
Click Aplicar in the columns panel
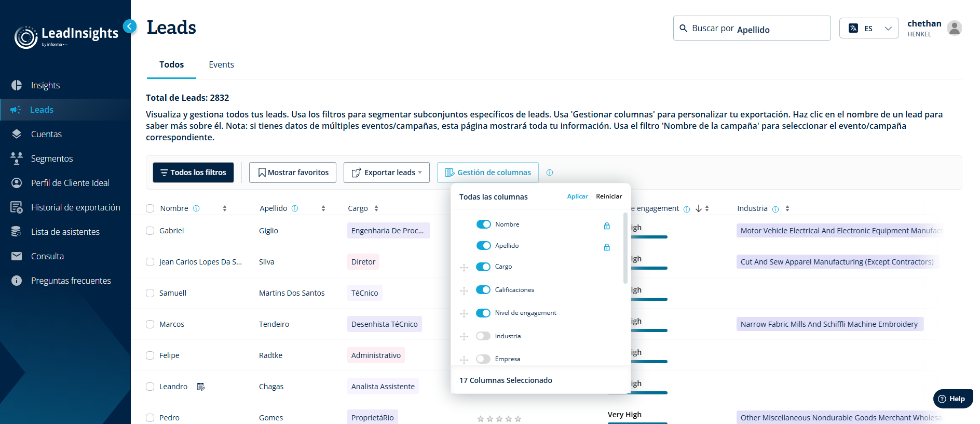(577, 196)
